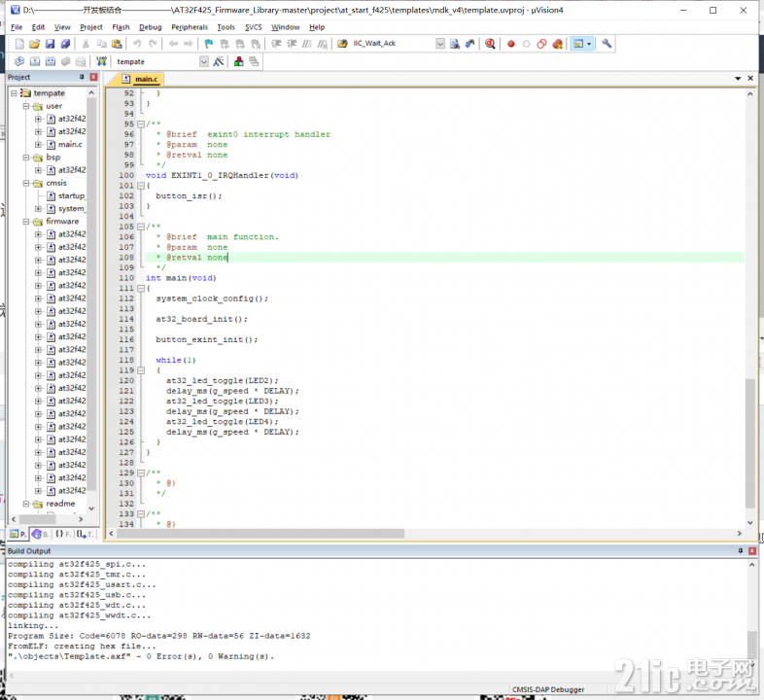Save all files
The image size is (764, 700).
point(65,44)
